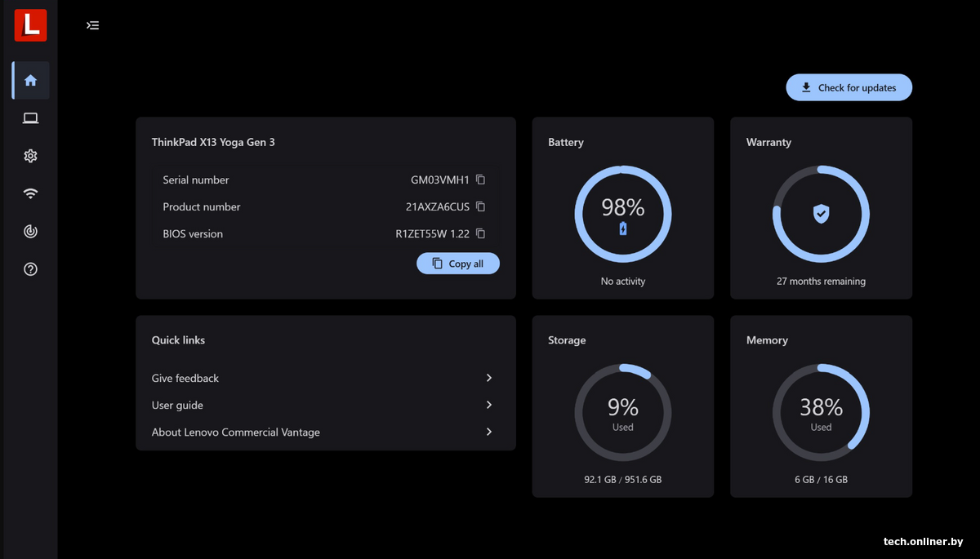The width and height of the screenshot is (980, 559).
Task: Open the radar scan icon in the sidebar
Action: (x=31, y=232)
